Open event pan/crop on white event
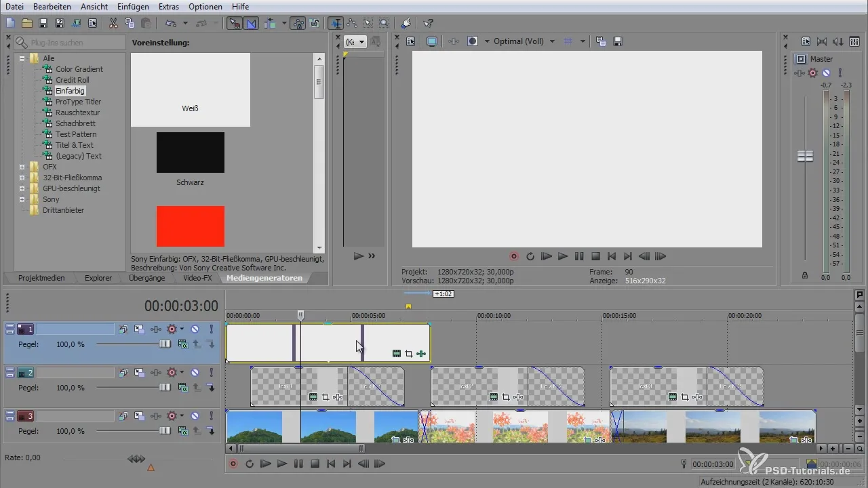The image size is (868, 488). 409,354
